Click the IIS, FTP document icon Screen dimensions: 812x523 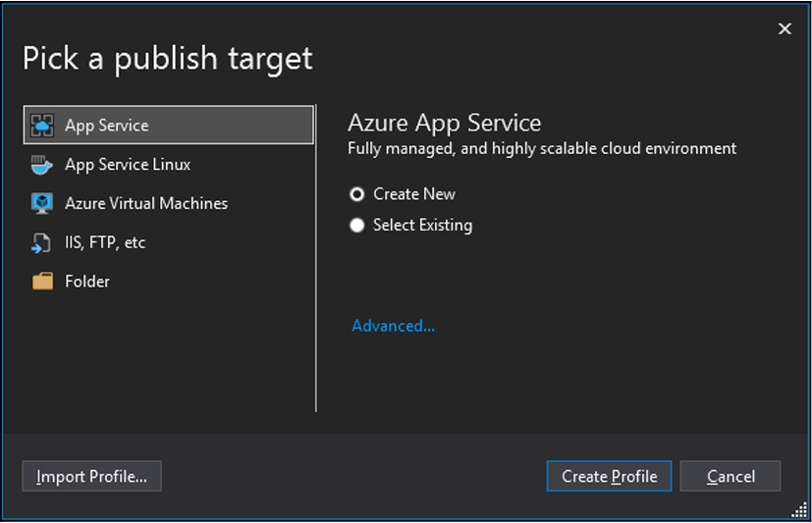[x=42, y=242]
